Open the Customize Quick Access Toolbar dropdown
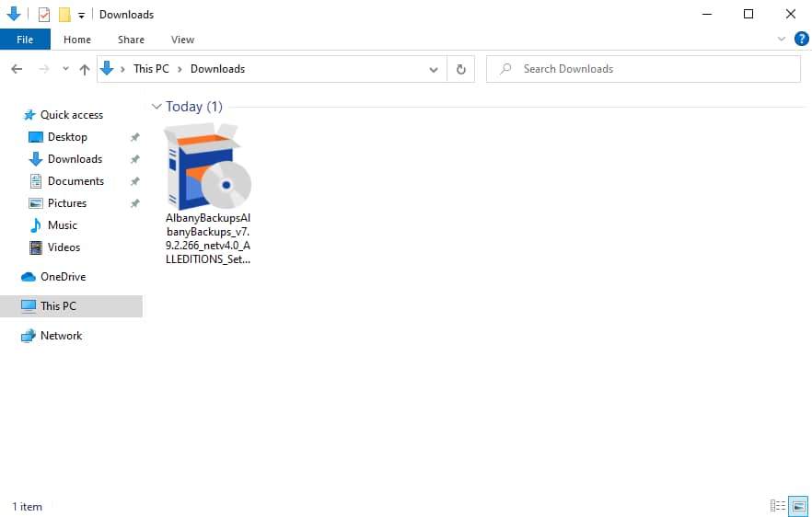 (81, 16)
